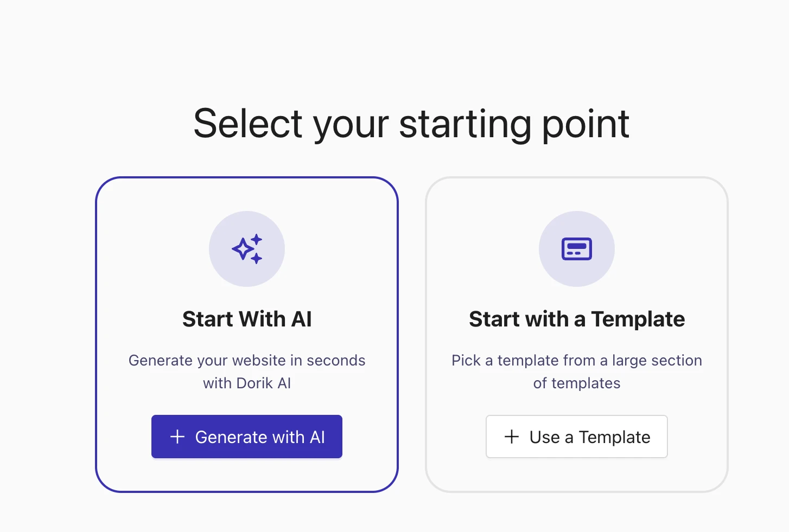
Task: Click the plus icon inside Generate with AI
Action: coord(177,437)
